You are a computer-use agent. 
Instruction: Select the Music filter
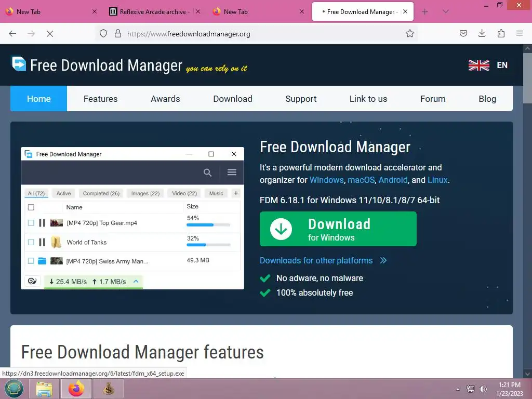[x=216, y=193]
